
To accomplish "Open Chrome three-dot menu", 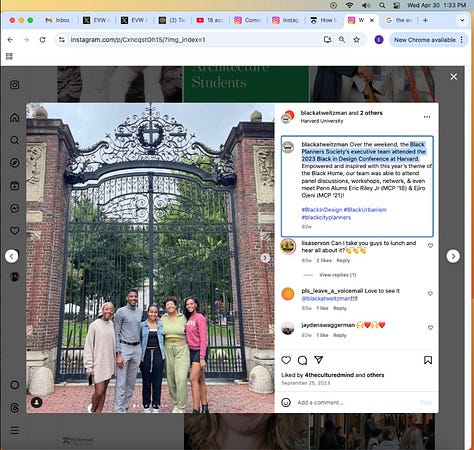I will click(462, 40).
